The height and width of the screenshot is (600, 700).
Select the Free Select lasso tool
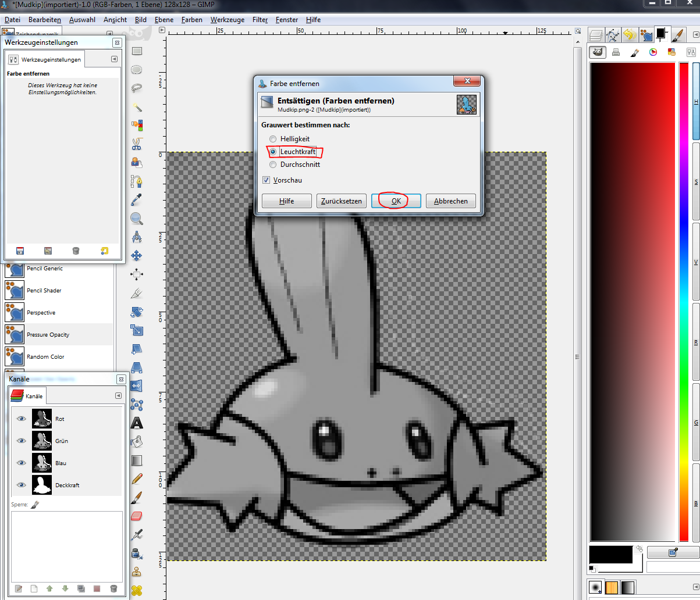(x=137, y=88)
